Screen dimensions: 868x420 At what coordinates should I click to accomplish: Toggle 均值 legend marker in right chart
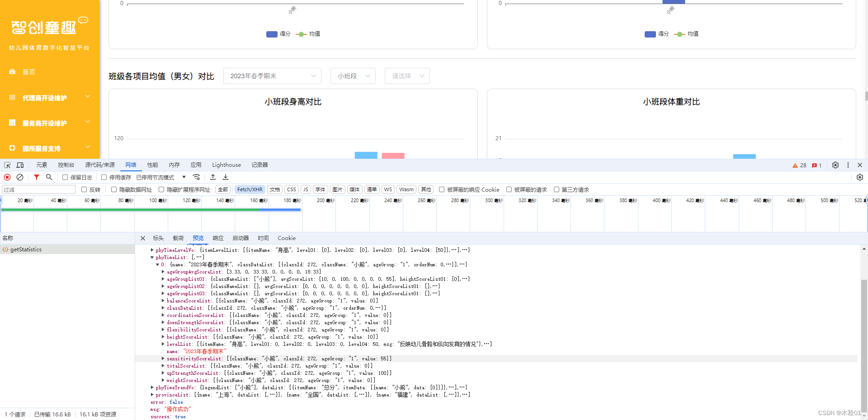pos(679,34)
